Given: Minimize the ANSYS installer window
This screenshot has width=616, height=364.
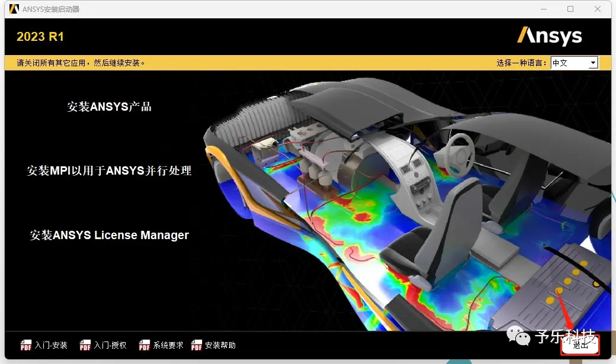Looking at the screenshot, I should click(x=544, y=9).
